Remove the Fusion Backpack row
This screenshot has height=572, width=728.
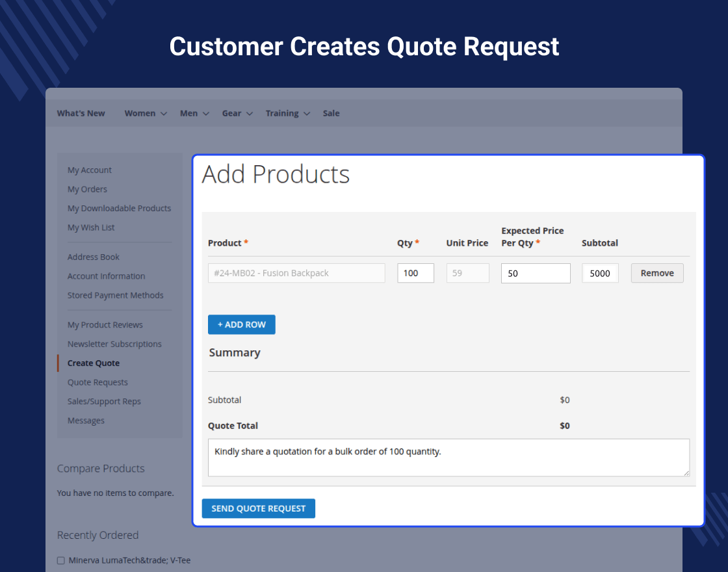tap(656, 273)
